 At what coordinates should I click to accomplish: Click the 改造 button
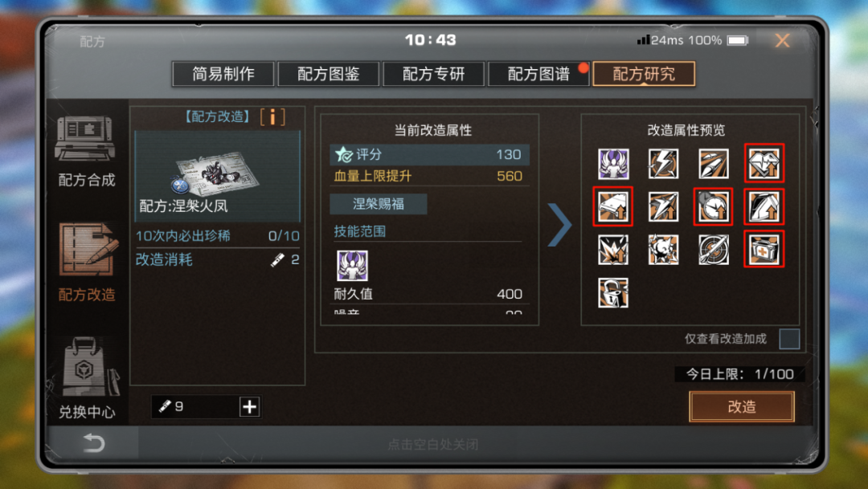pyautogui.click(x=742, y=406)
